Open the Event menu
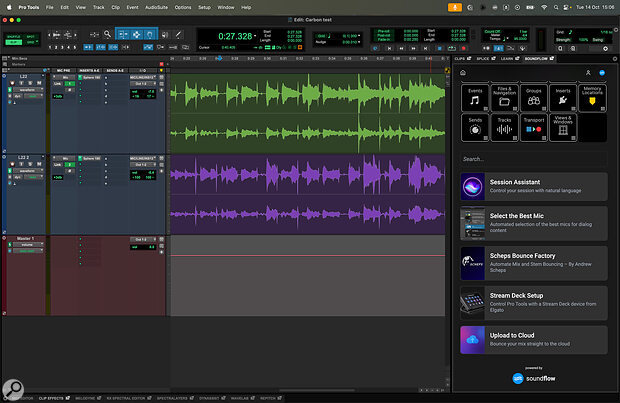 [x=132, y=8]
